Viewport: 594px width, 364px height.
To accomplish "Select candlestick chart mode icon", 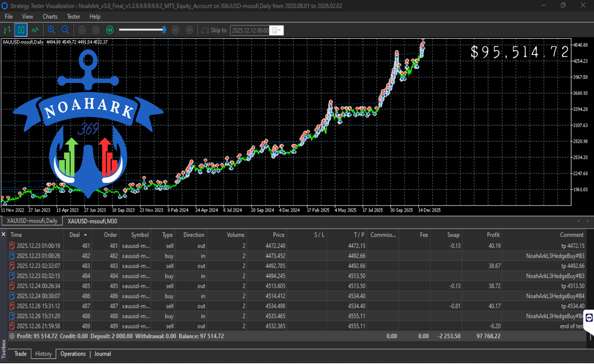I will [21, 30].
